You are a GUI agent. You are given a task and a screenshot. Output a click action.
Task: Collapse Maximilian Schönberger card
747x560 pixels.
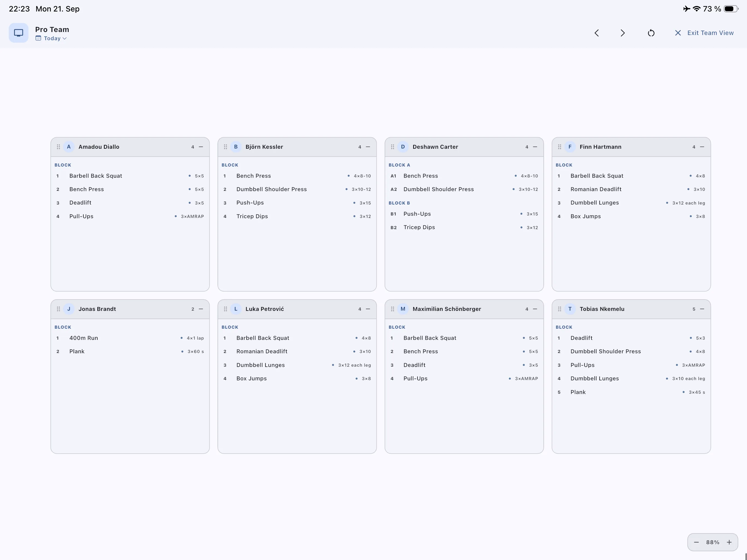pos(535,309)
